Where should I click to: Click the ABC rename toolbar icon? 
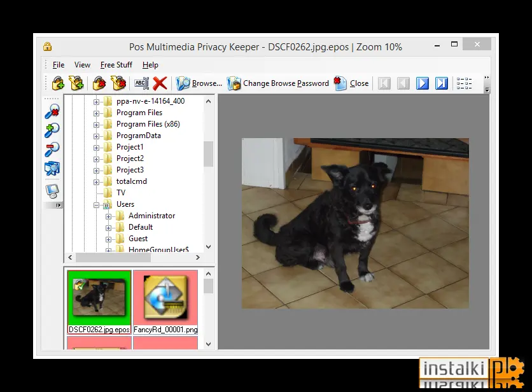coord(141,83)
